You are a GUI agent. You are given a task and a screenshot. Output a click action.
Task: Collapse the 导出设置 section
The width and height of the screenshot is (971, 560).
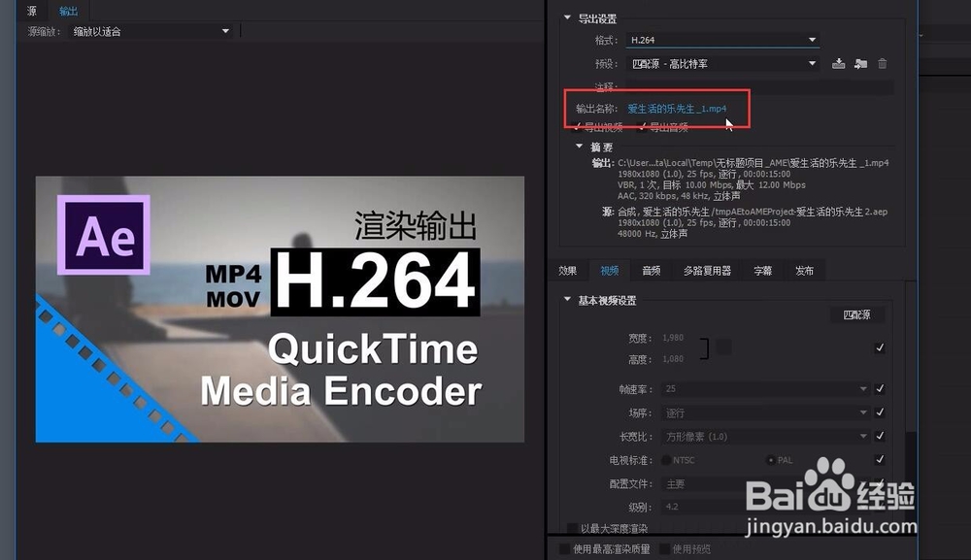[x=567, y=17]
